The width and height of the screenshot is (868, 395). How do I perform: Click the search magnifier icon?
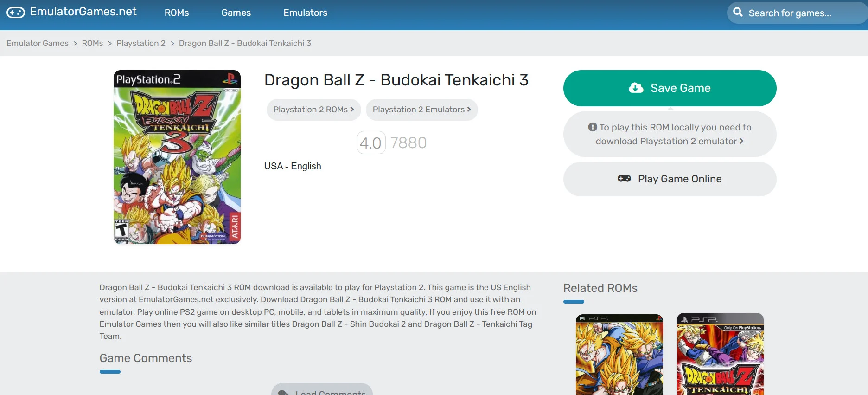738,13
